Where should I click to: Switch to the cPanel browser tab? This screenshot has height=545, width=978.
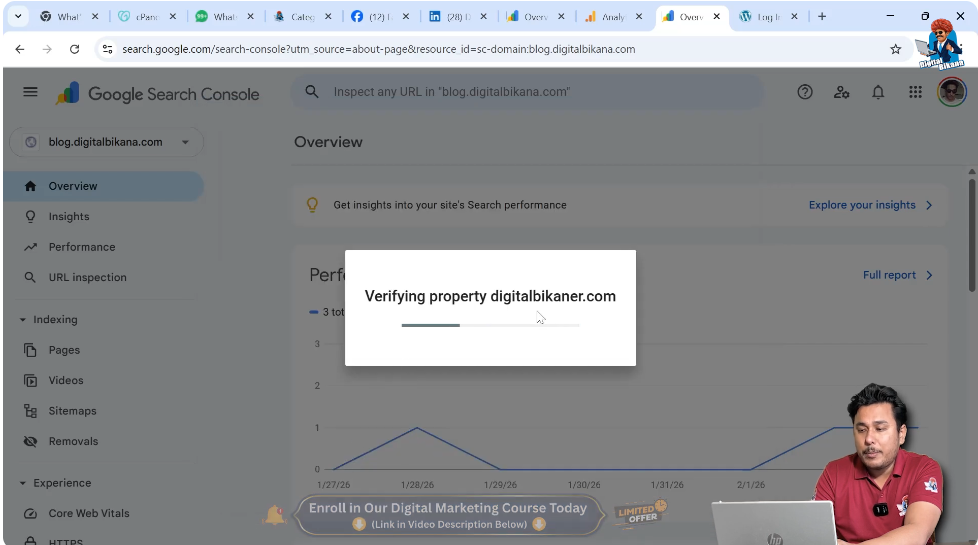147,17
